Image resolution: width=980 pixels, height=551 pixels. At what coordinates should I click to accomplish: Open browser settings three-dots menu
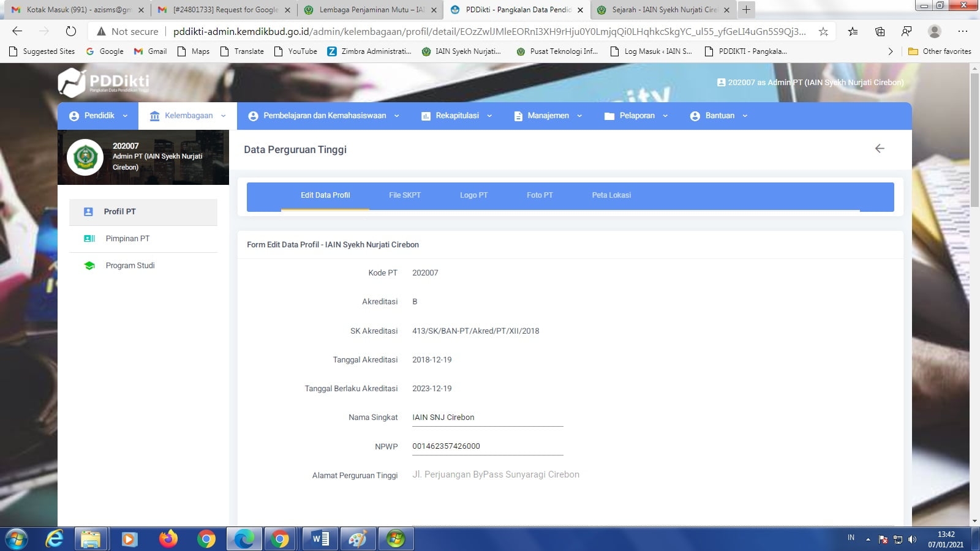click(962, 31)
